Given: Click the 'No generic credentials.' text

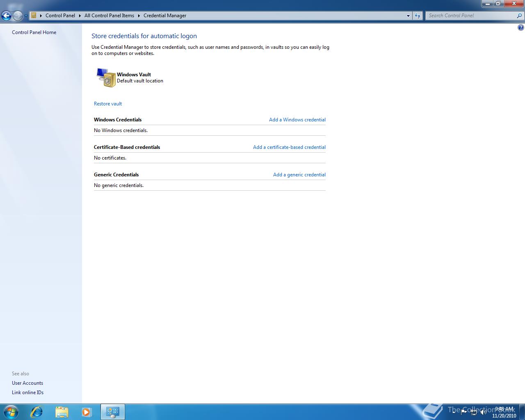Looking at the screenshot, I should pos(119,185).
